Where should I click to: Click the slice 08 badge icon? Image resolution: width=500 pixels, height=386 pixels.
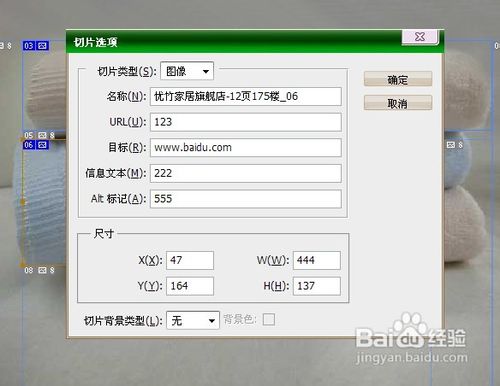coord(42,270)
